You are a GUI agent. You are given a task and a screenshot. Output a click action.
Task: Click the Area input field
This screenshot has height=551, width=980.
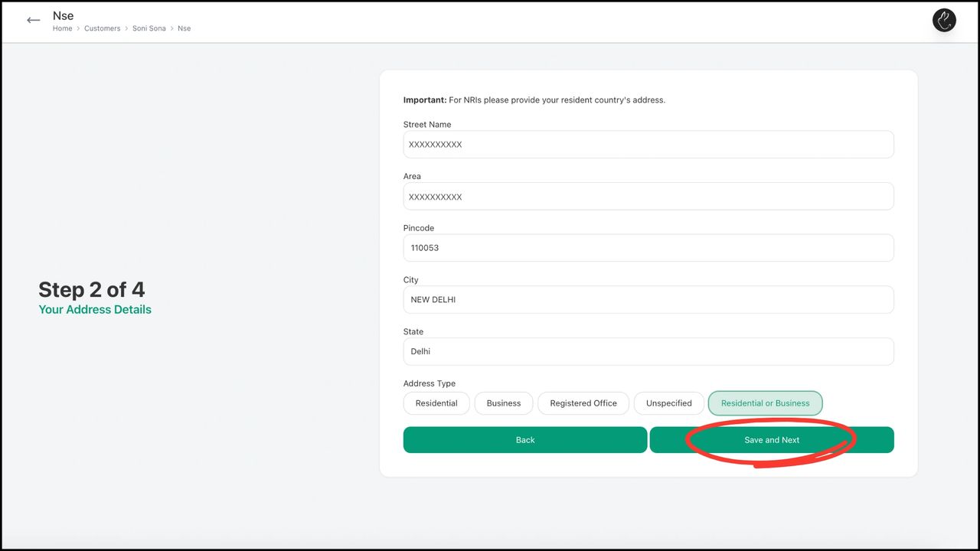(648, 196)
